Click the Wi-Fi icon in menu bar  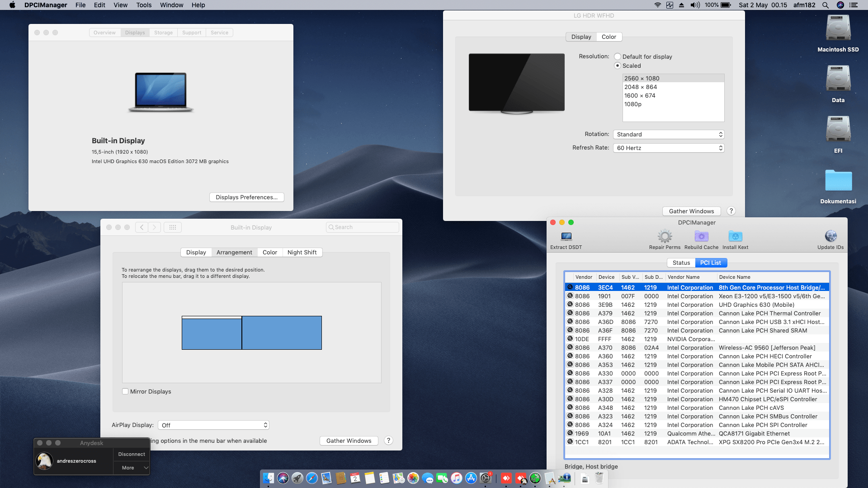[x=658, y=5]
